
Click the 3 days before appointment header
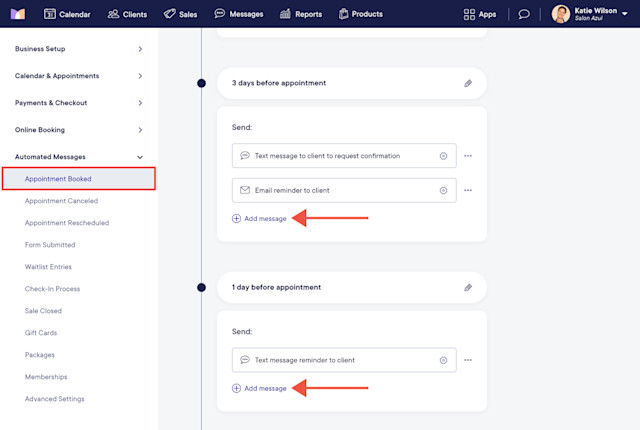tap(352, 83)
